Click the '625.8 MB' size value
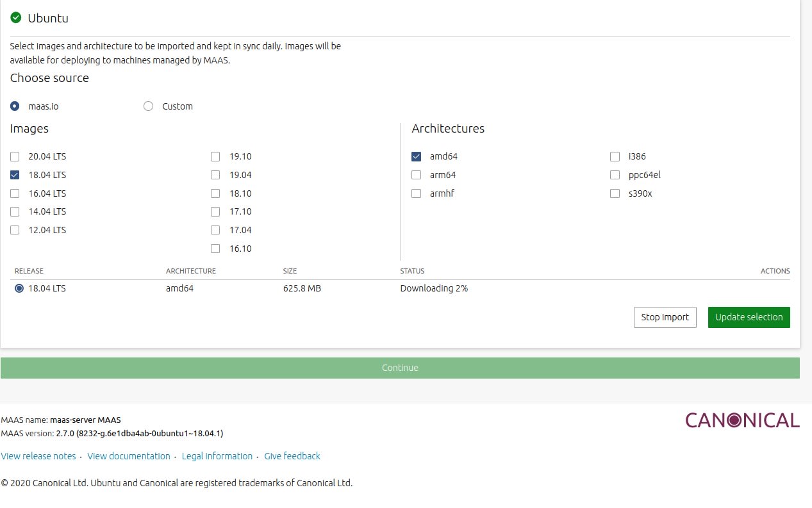The height and width of the screenshot is (508, 812). [302, 288]
